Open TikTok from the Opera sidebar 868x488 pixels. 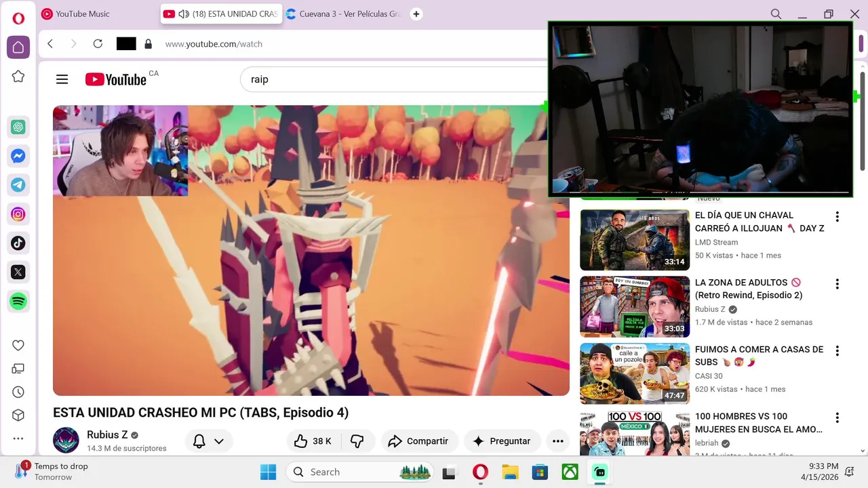[x=18, y=243]
